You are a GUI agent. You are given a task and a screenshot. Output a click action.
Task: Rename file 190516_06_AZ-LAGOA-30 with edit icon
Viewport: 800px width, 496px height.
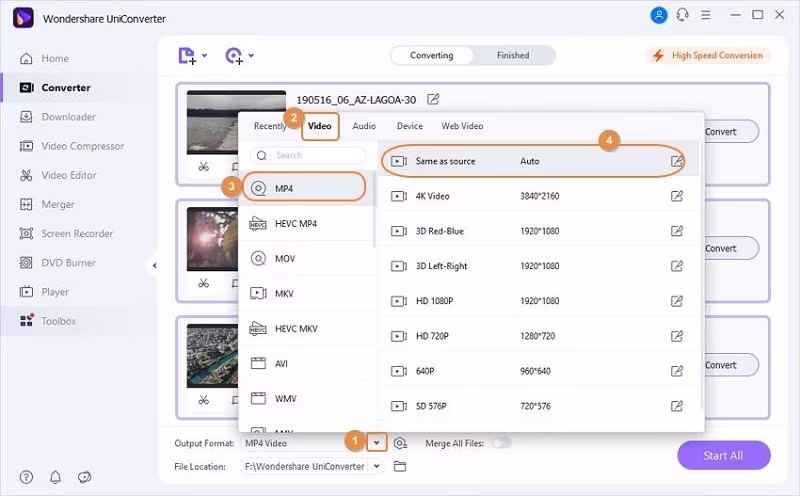point(433,99)
